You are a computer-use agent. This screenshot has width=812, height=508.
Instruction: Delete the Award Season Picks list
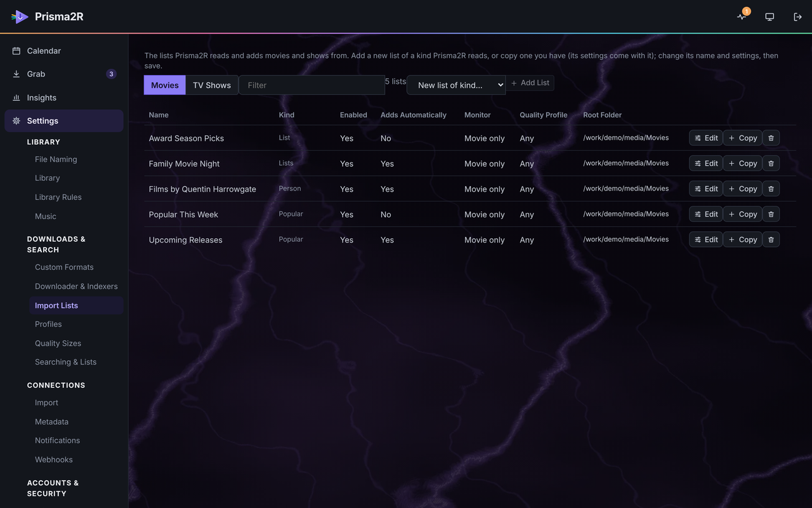click(x=771, y=138)
